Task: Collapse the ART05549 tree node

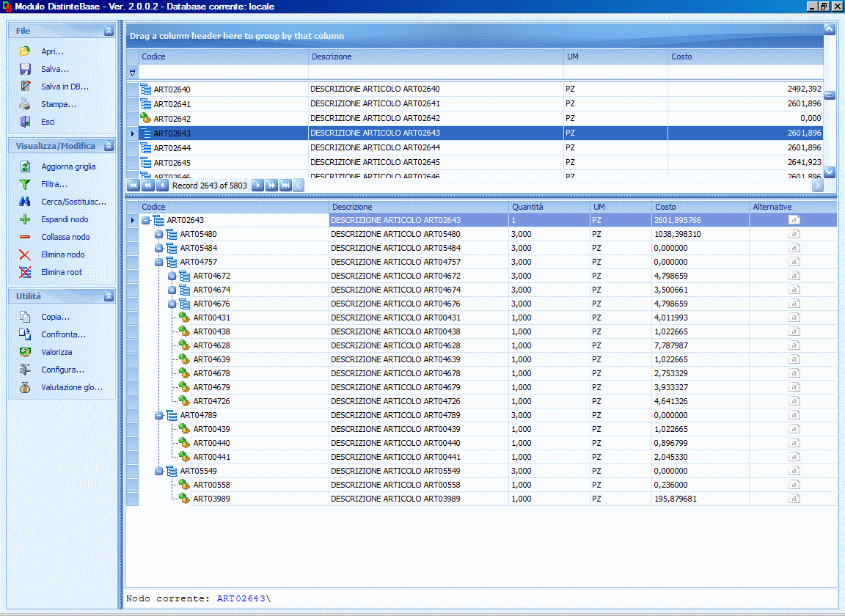Action: click(x=159, y=471)
